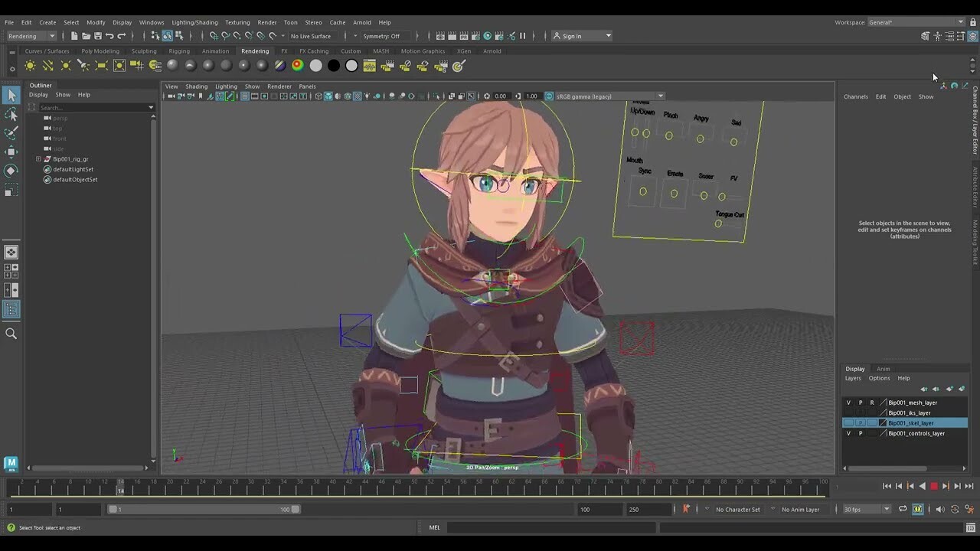The width and height of the screenshot is (980, 551).
Task: Open the Render View with the clapperboard icon
Action: 441,35
